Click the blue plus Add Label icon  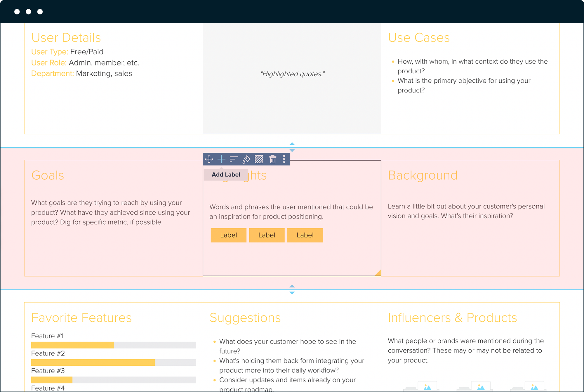(222, 159)
